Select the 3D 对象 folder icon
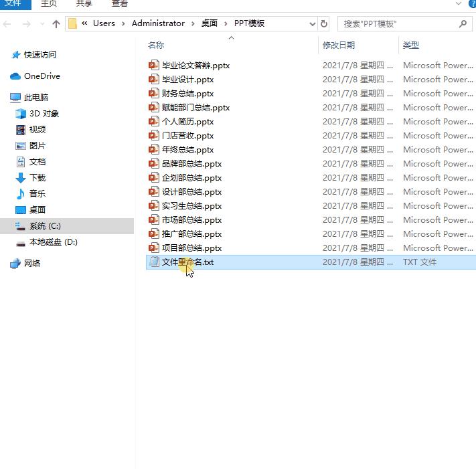The width and height of the screenshot is (476, 469). 20,114
